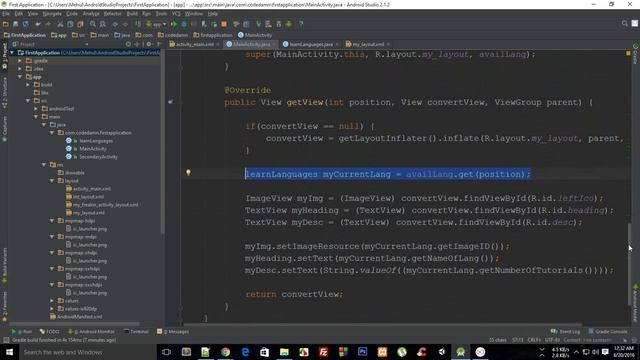Open FileZilla from the taskbar

point(323,352)
